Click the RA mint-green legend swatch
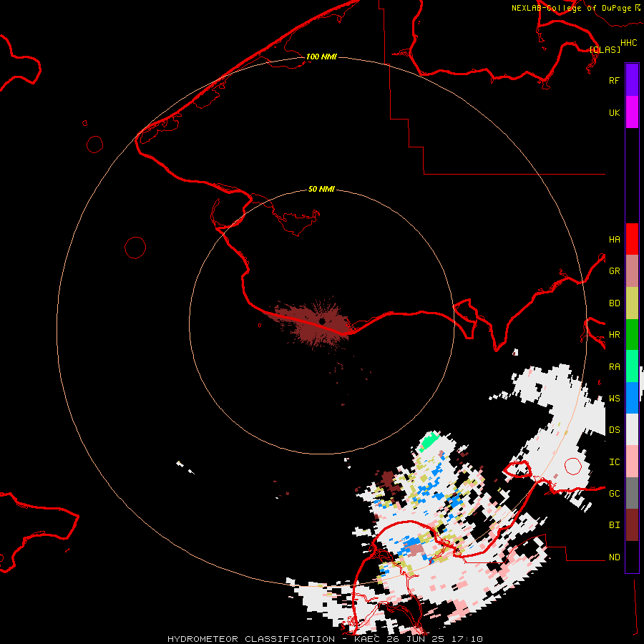The image size is (644, 644). [632, 366]
